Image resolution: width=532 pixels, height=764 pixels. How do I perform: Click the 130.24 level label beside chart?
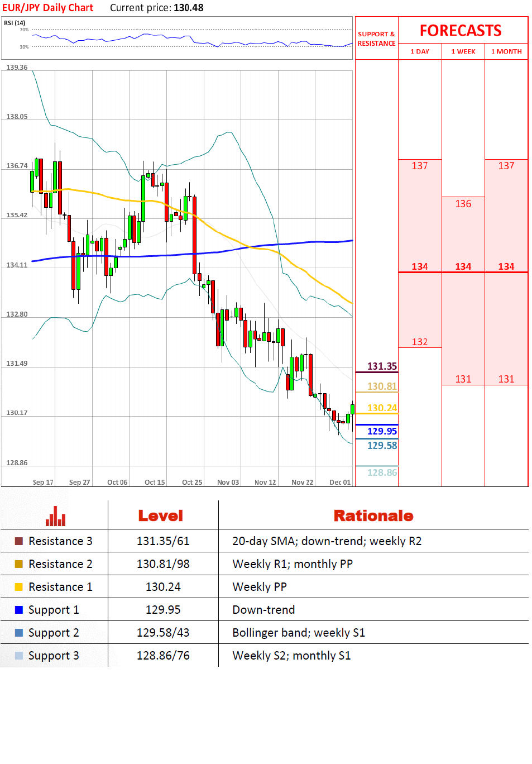[382, 408]
